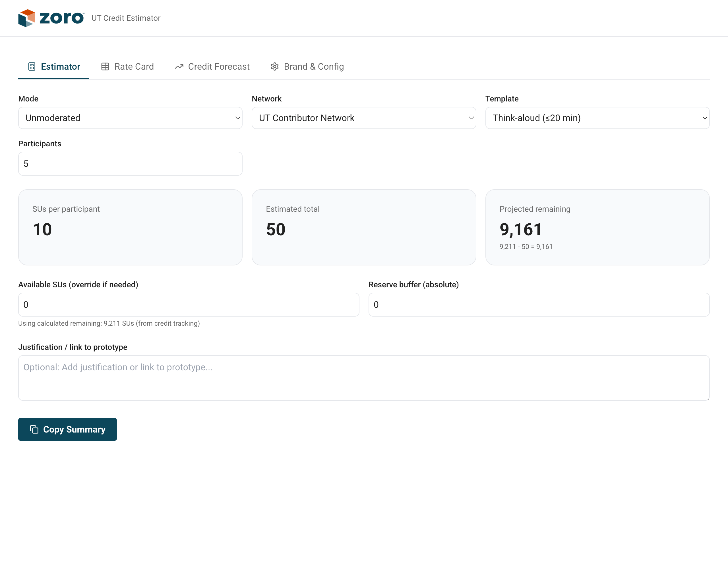Click the Copy Summary button
This screenshot has height=582, width=728.
(67, 429)
